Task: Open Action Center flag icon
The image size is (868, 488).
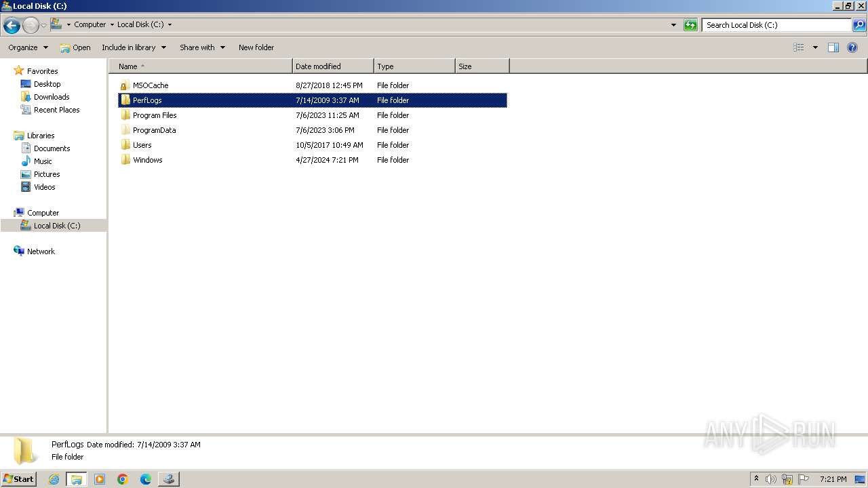Action: pos(804,479)
